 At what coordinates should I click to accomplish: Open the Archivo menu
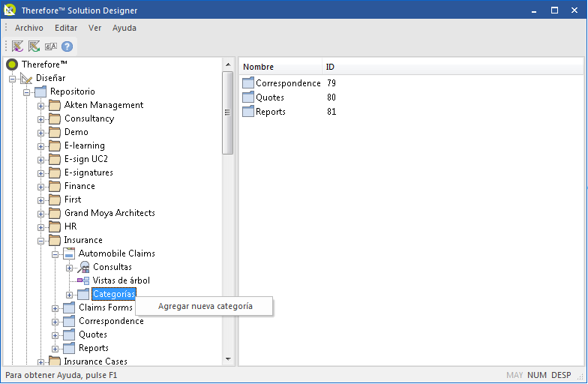point(28,28)
